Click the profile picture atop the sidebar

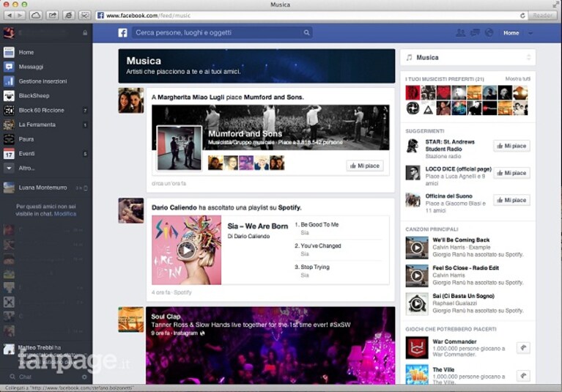coord(9,33)
